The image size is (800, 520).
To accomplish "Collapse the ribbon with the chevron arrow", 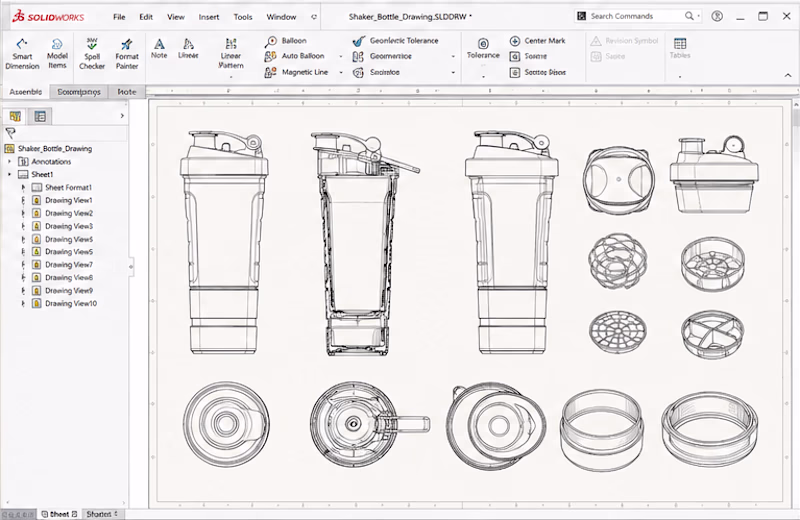I will (788, 75).
